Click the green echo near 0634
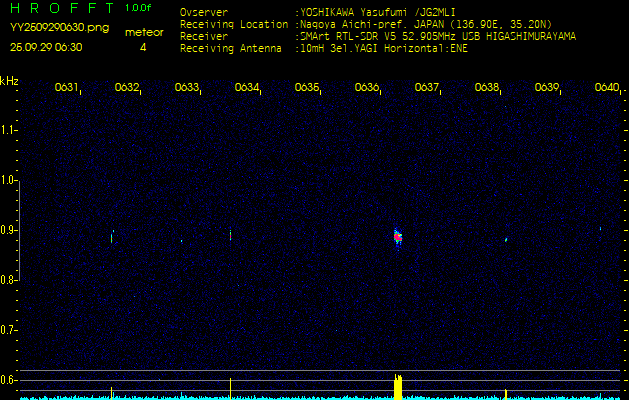 [231, 235]
